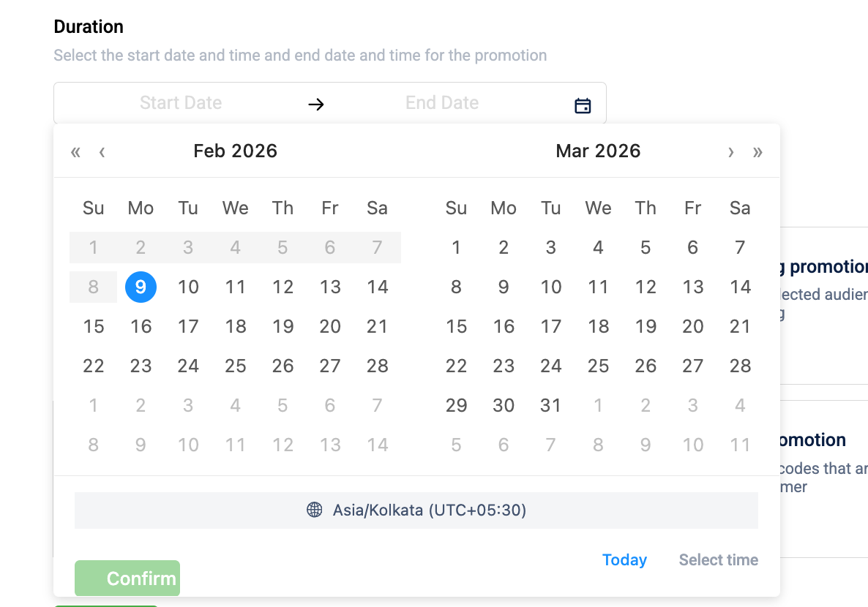Click the Start Date input field

[x=181, y=103]
